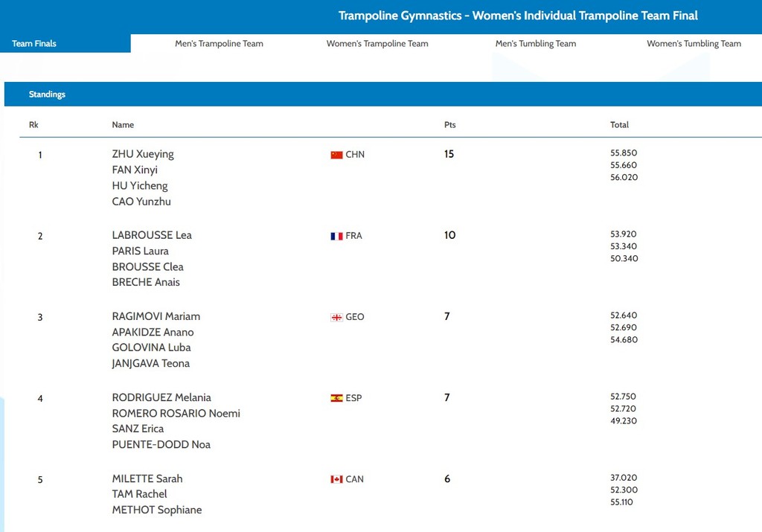This screenshot has width=762, height=532.
Task: Click the Standings section header
Action: click(383, 94)
